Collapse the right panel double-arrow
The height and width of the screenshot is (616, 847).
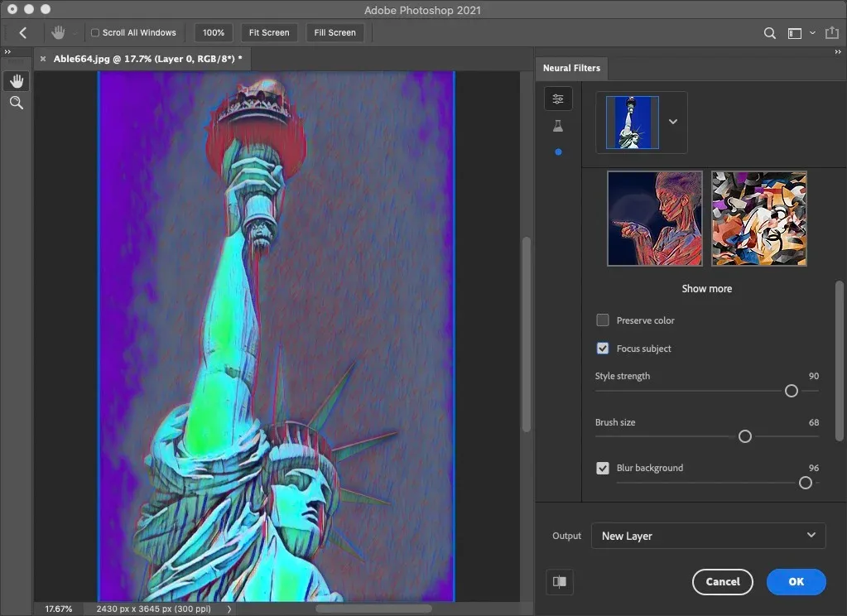click(x=838, y=52)
